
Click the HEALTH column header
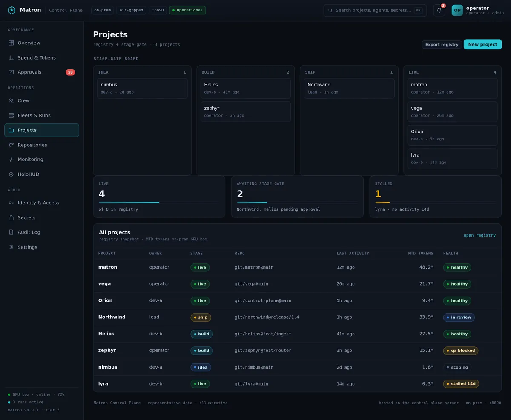click(x=451, y=254)
